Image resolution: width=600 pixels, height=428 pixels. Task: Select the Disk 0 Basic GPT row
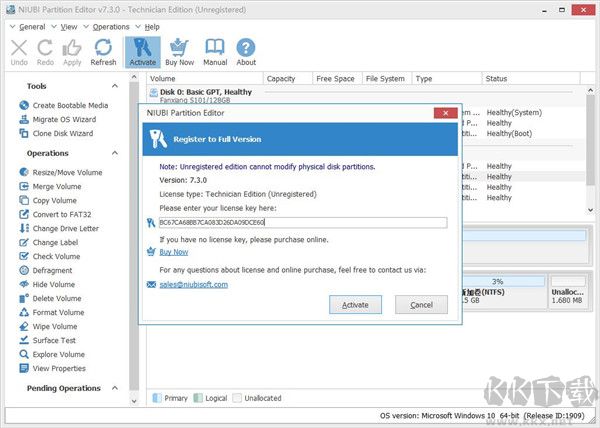[x=205, y=92]
